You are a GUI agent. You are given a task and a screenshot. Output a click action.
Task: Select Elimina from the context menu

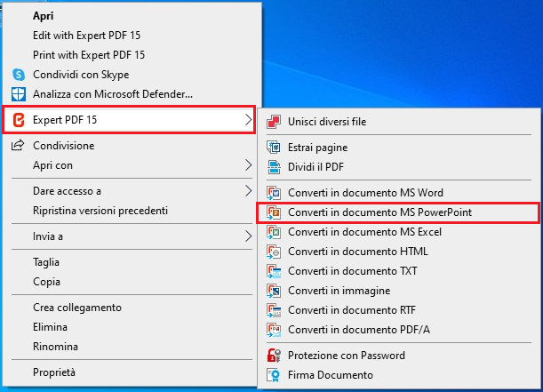(x=132, y=327)
